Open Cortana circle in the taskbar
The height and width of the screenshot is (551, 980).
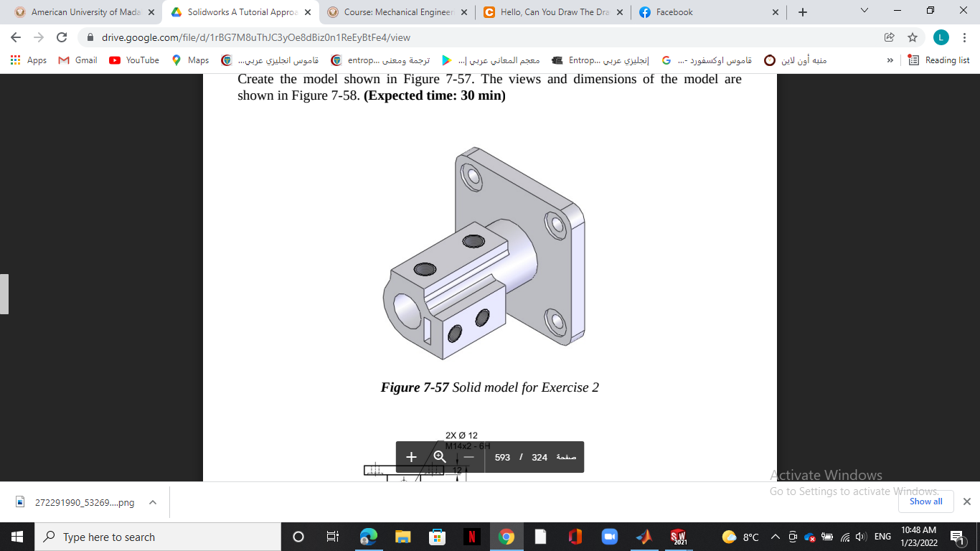point(298,537)
